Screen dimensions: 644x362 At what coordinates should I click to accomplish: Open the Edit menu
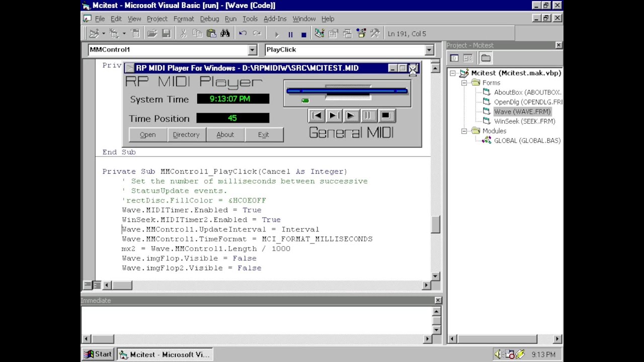pos(116,19)
